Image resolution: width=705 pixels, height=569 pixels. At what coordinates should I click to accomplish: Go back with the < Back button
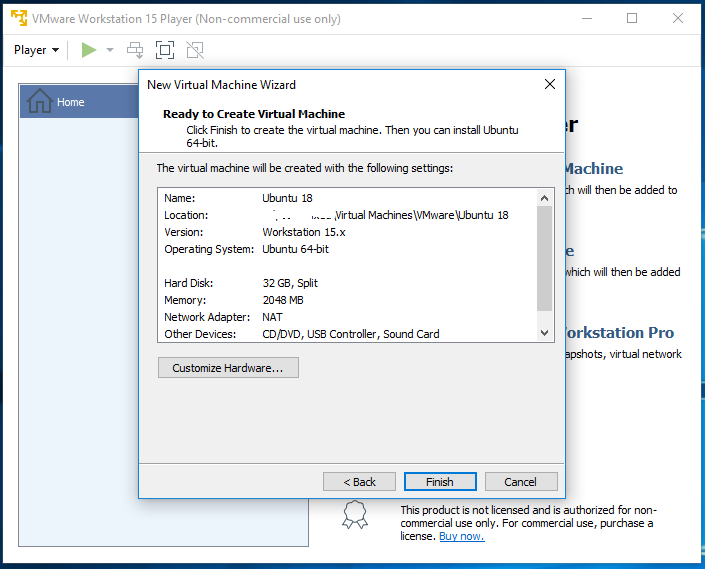(359, 482)
